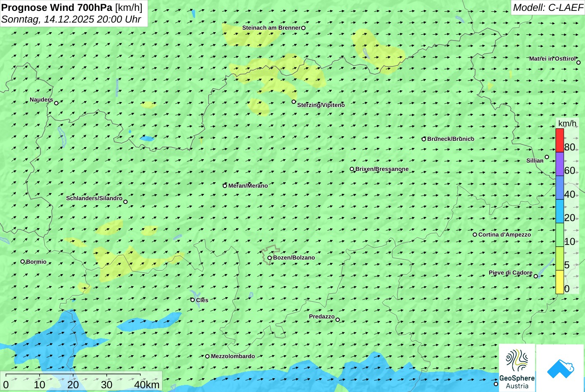Click the Pieve di Cadore city marker
Image resolution: width=585 pixels, height=392 pixels.
(x=536, y=276)
